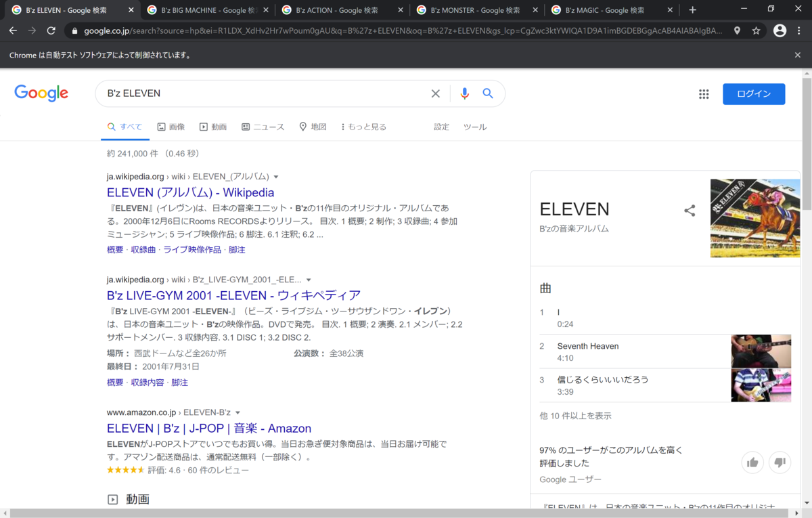Viewport: 812px width, 518px height.
Task: Clear the search box with the X
Action: 436,93
